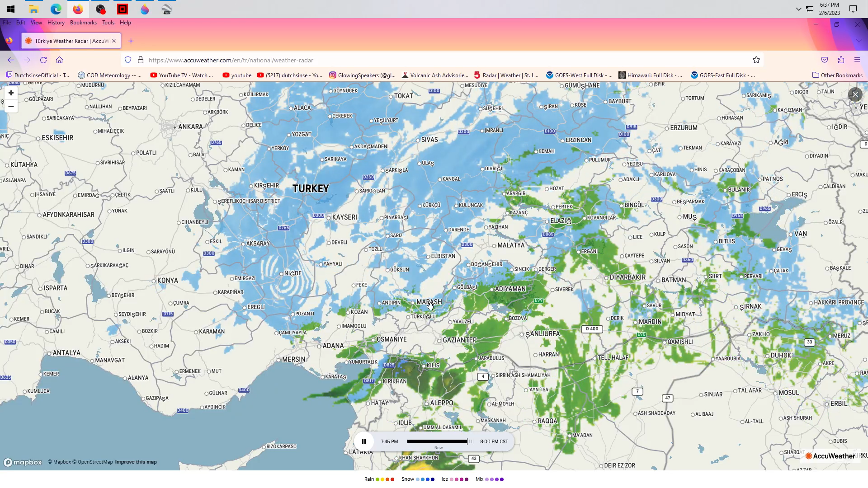Click the ANKARA city label
This screenshot has height=488, width=868.
coord(190,127)
